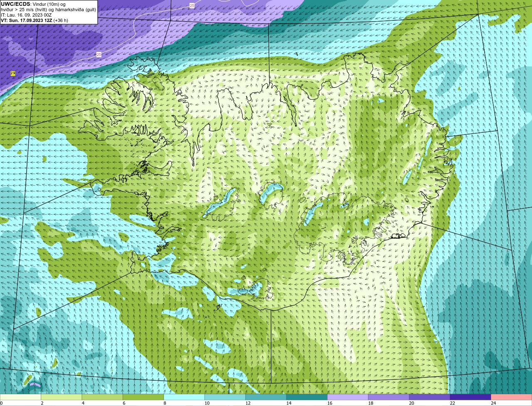Click the 18–20 m/s purple legend swatch
532x406 pixels.
tap(389, 397)
